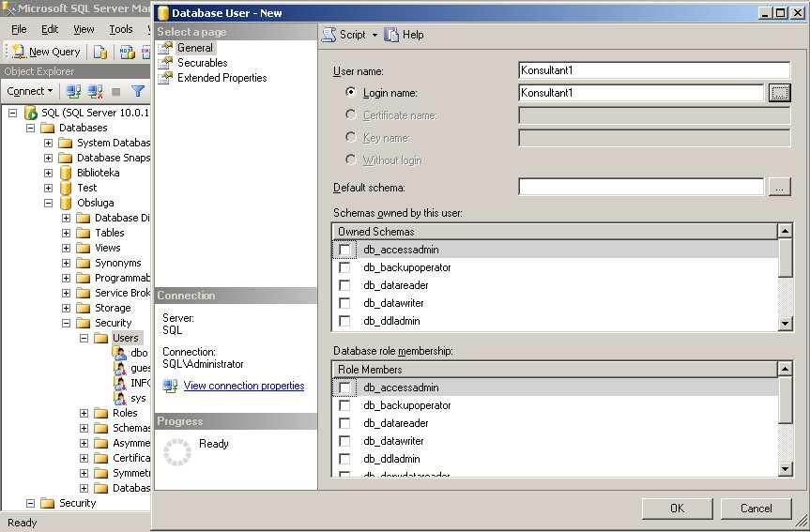810x532 pixels.
Task: Expand the Roles node
Action: 84,413
